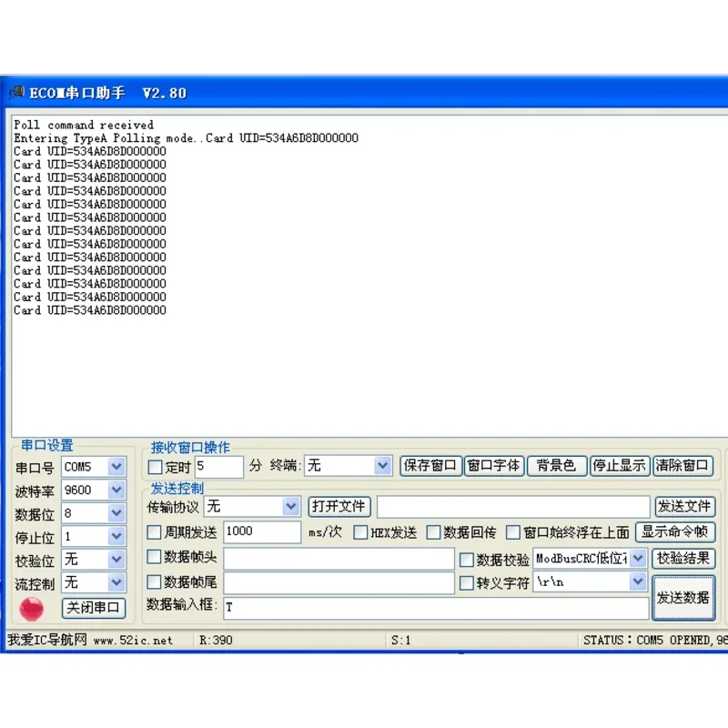This screenshot has width=728, height=728.
Task: Click the red port status indicator
Action: click(x=32, y=609)
